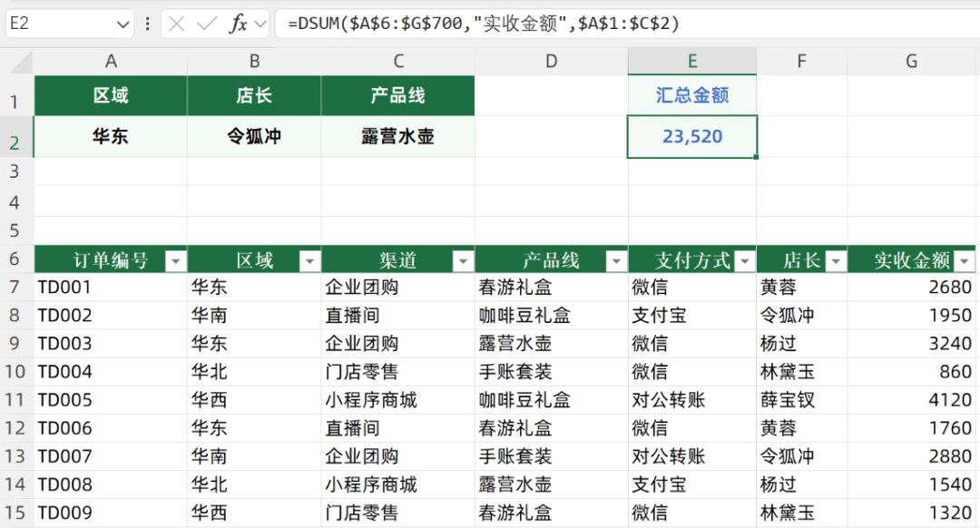Viewport: 980px width, 528px height.
Task: Open the 渠道 filter dropdown
Action: click(463, 261)
